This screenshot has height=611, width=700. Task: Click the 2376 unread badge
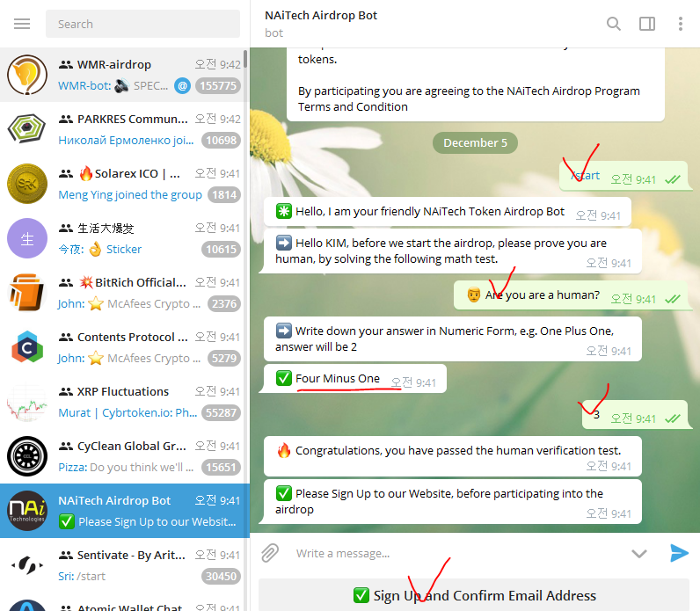[x=224, y=303]
